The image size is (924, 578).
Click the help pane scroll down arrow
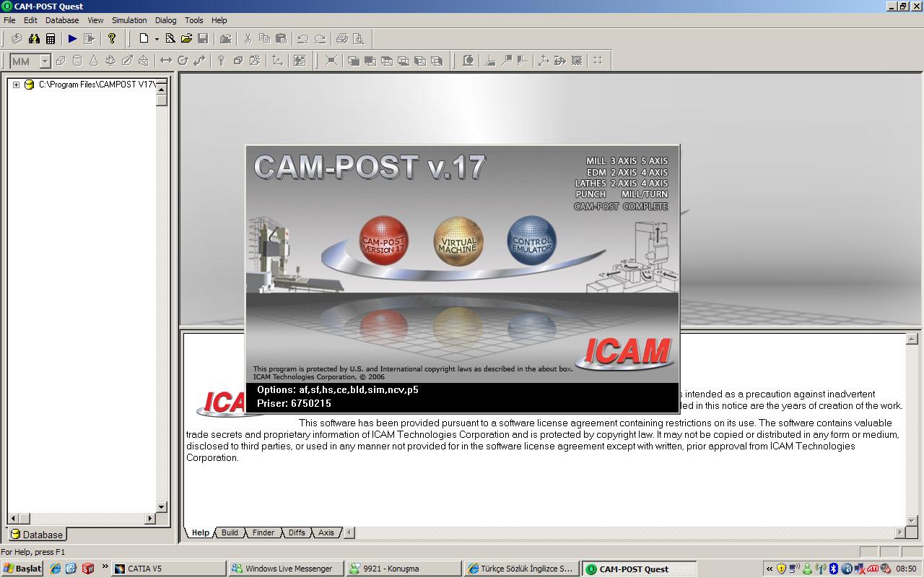pos(912,521)
